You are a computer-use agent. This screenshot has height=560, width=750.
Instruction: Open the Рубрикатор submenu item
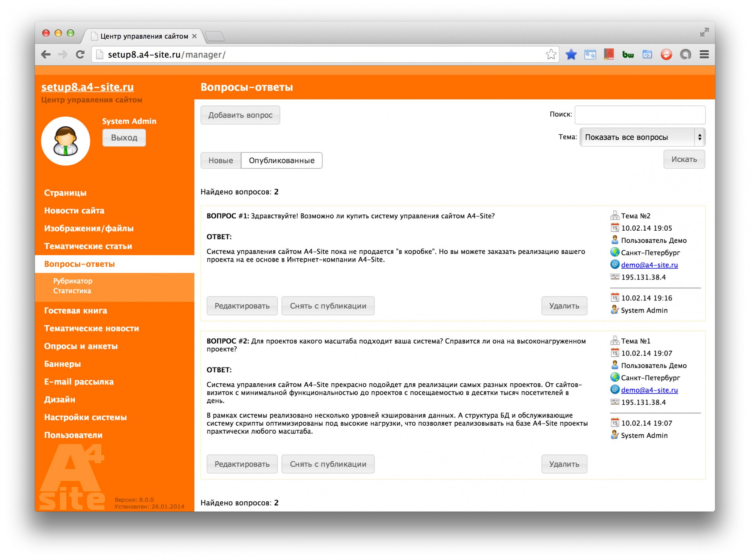pyautogui.click(x=72, y=281)
